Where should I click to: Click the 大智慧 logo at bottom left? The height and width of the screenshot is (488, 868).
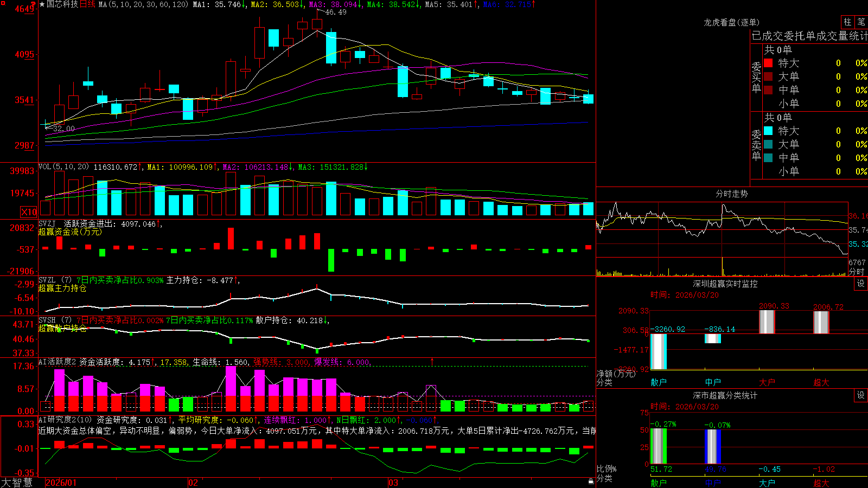click(x=17, y=483)
